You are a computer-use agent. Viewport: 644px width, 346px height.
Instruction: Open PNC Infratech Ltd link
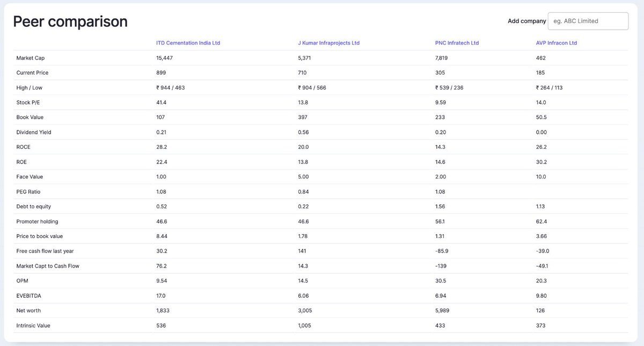pyautogui.click(x=457, y=43)
